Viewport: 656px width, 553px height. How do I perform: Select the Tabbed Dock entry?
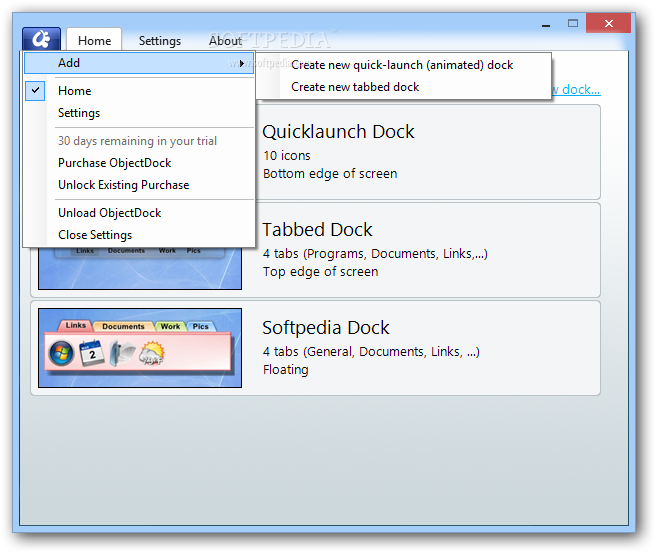click(x=315, y=250)
